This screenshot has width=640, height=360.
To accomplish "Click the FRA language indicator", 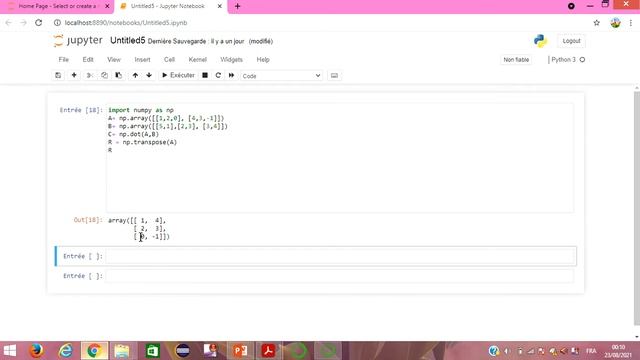I will (x=591, y=351).
